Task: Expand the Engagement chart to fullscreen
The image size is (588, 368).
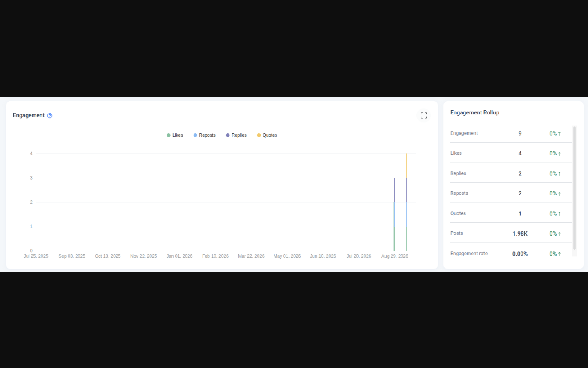Action: pos(424,116)
